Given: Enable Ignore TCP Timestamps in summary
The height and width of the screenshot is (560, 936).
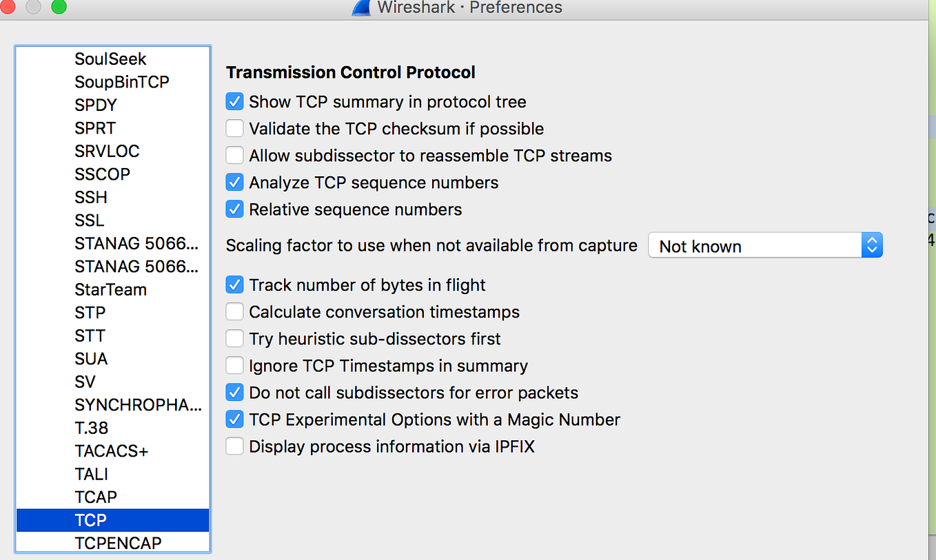Looking at the screenshot, I should click(x=235, y=366).
